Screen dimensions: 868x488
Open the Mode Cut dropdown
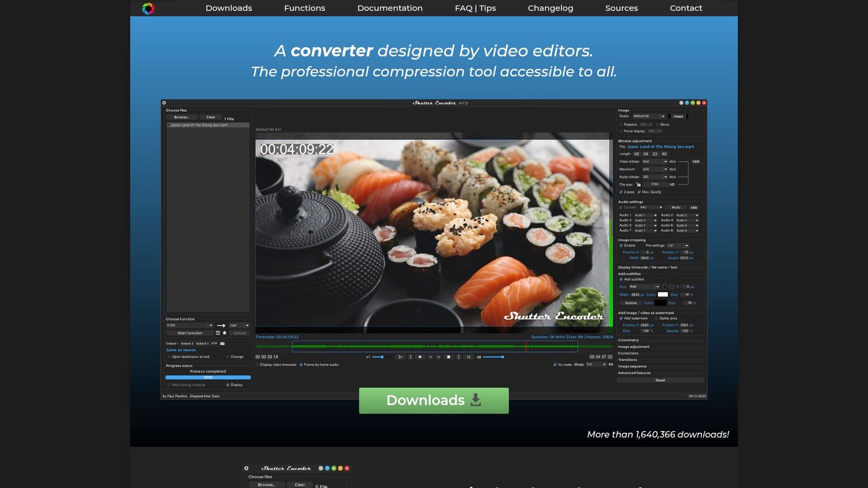click(596, 364)
